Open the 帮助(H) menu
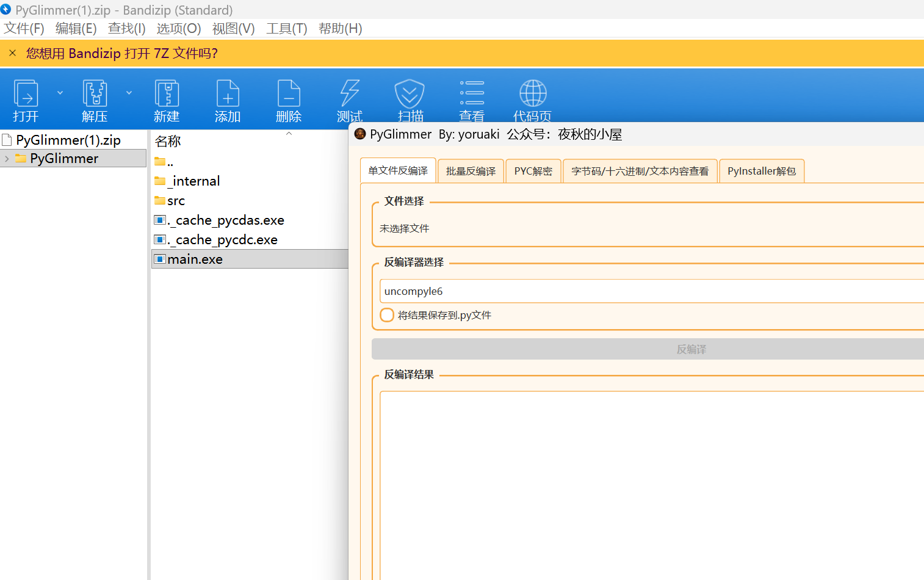 [x=341, y=29]
